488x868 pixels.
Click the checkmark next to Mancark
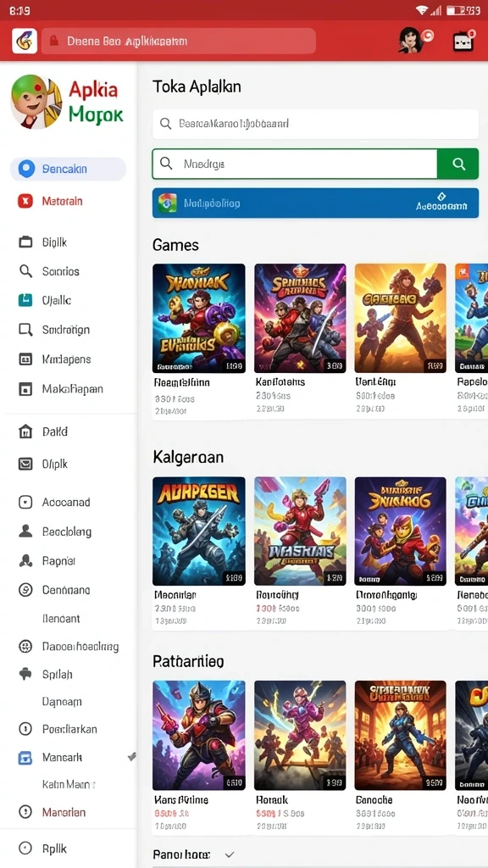pos(131,757)
